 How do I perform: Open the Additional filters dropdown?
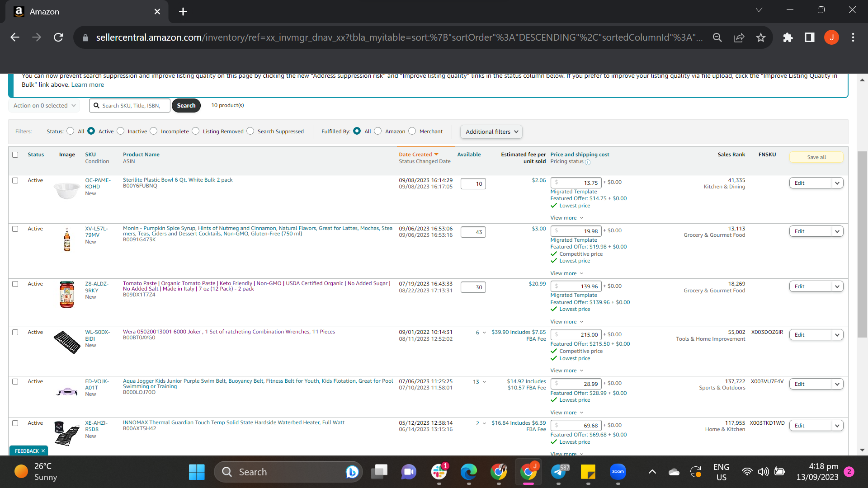click(x=491, y=132)
